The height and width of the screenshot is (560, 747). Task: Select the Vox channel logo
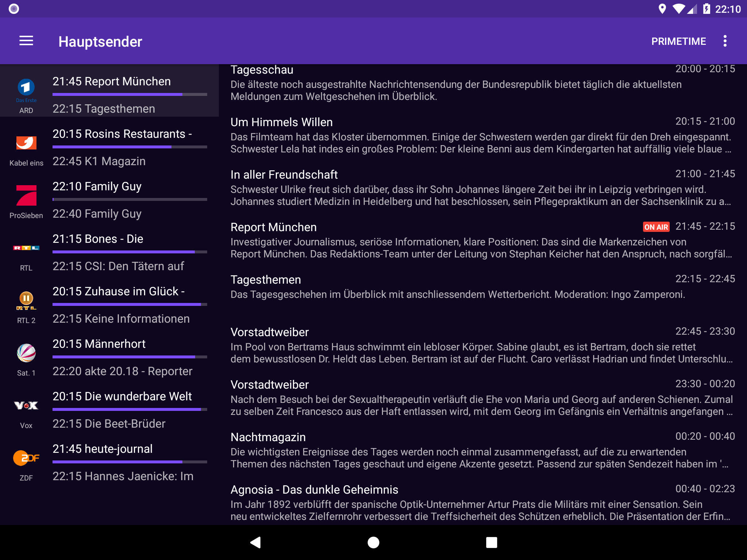(x=26, y=405)
